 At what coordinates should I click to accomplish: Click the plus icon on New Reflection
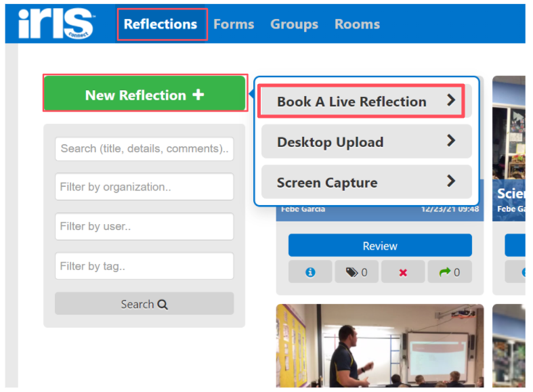[198, 95]
